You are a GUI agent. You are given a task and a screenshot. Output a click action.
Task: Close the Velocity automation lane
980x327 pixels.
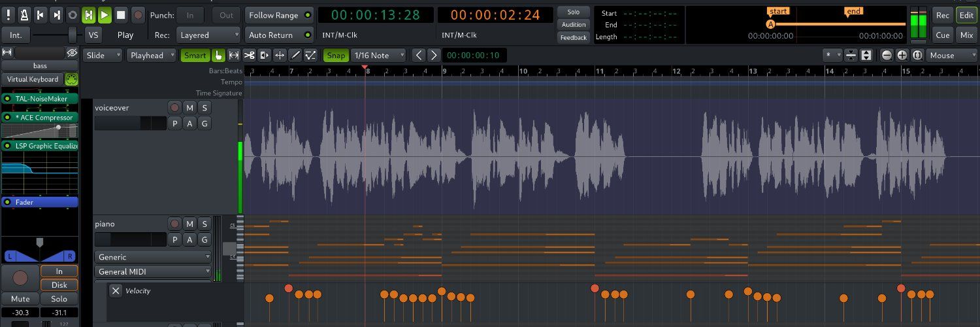pyautogui.click(x=116, y=291)
